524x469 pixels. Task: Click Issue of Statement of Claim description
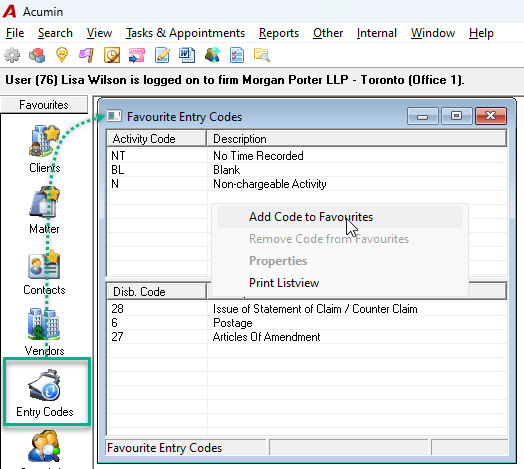(x=315, y=309)
